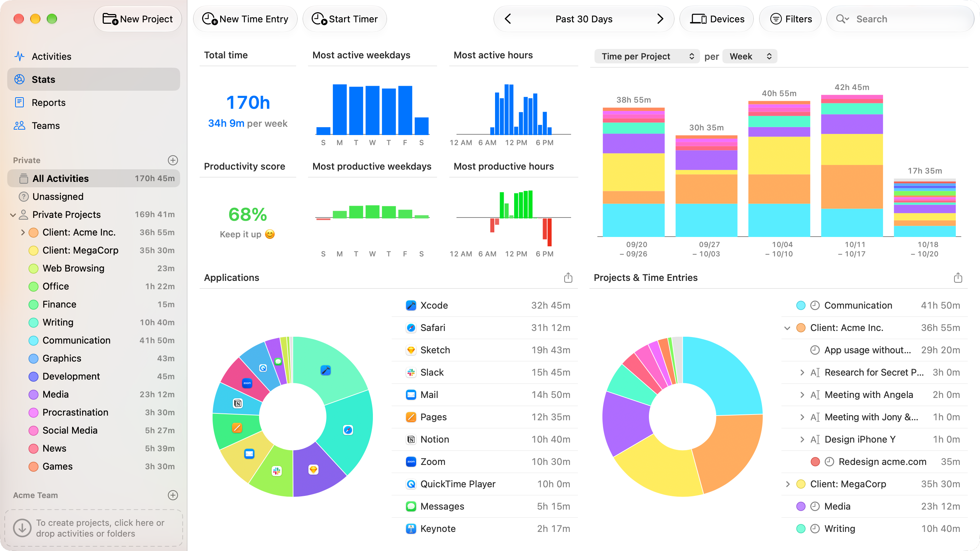This screenshot has height=551, width=980.
Task: Add a project to Acme Team
Action: [x=173, y=495]
